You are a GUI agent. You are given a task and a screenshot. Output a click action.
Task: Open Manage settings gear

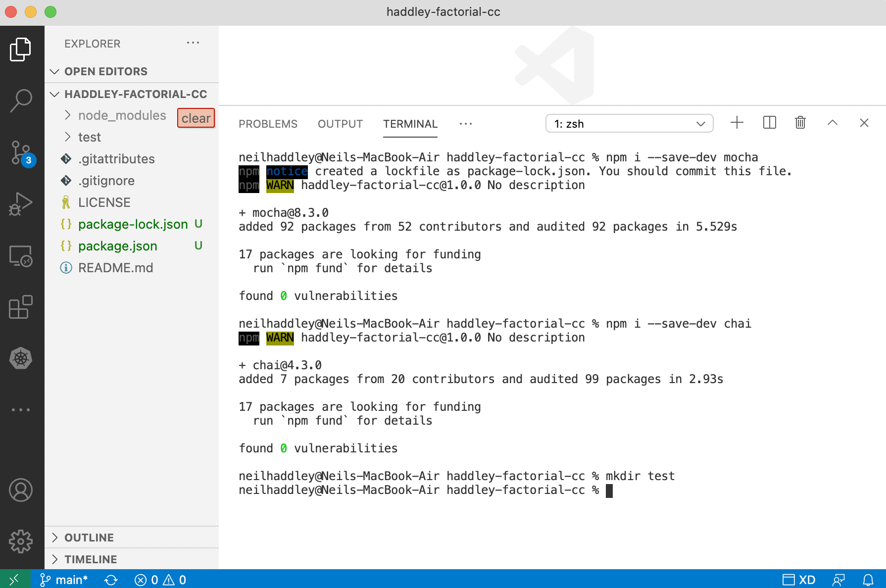click(x=21, y=541)
